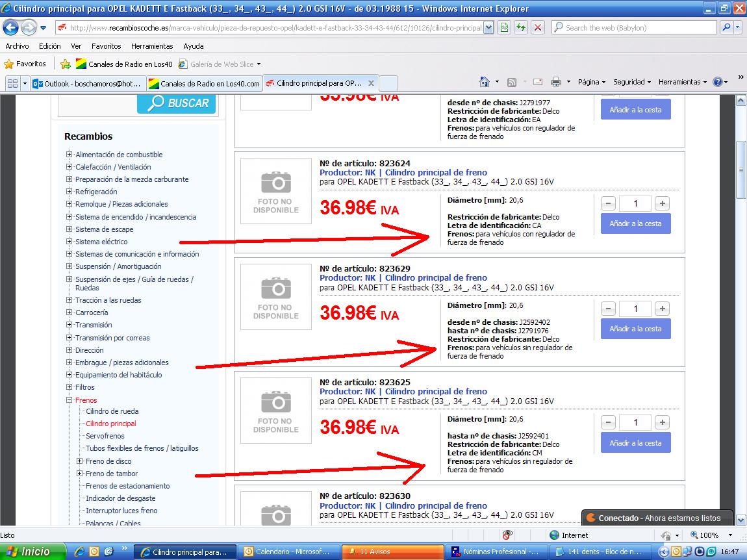Screen dimensions: 747x560
Task: Open the 100% zoom level control
Action: click(x=709, y=535)
